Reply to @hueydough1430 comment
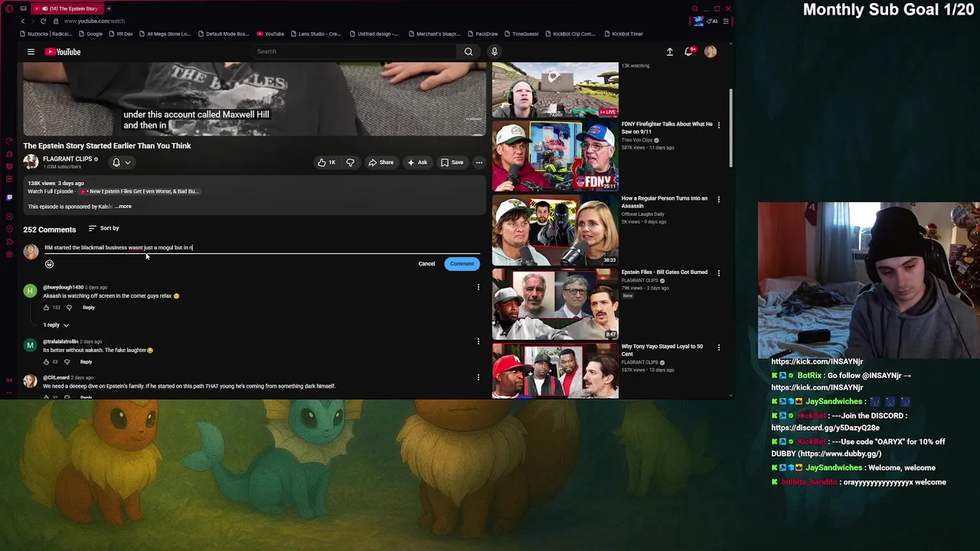The image size is (980, 551). point(89,308)
